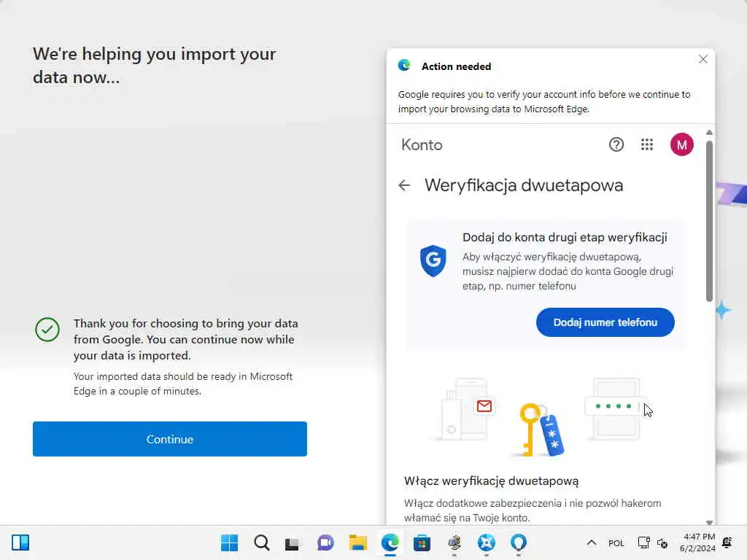Open taskbar Search
Viewport: 747px width, 560px height.
pyautogui.click(x=262, y=542)
